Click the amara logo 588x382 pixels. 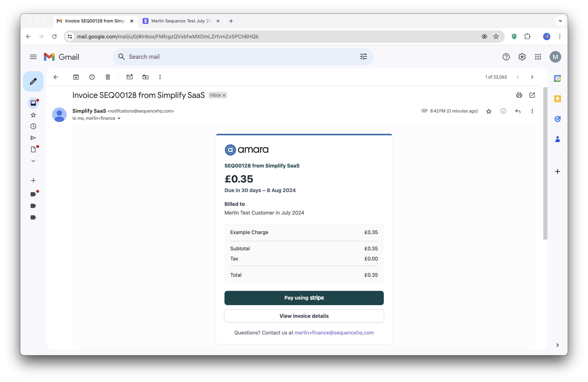tap(246, 150)
